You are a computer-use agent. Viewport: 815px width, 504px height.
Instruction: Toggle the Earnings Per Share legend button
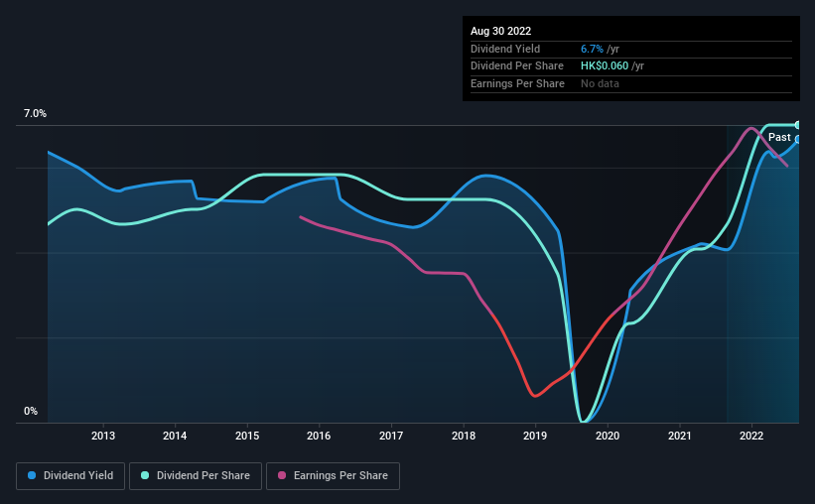pyautogui.click(x=333, y=476)
